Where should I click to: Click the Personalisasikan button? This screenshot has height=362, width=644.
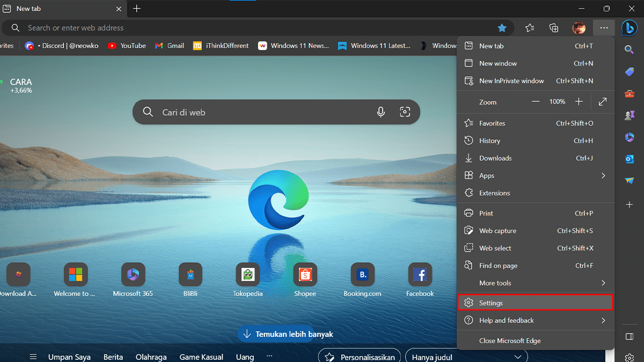pos(360,357)
